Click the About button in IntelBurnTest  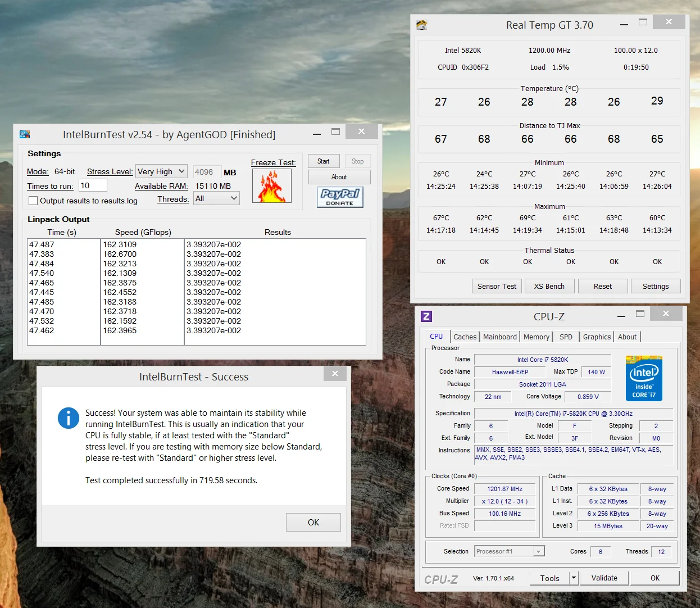(339, 177)
